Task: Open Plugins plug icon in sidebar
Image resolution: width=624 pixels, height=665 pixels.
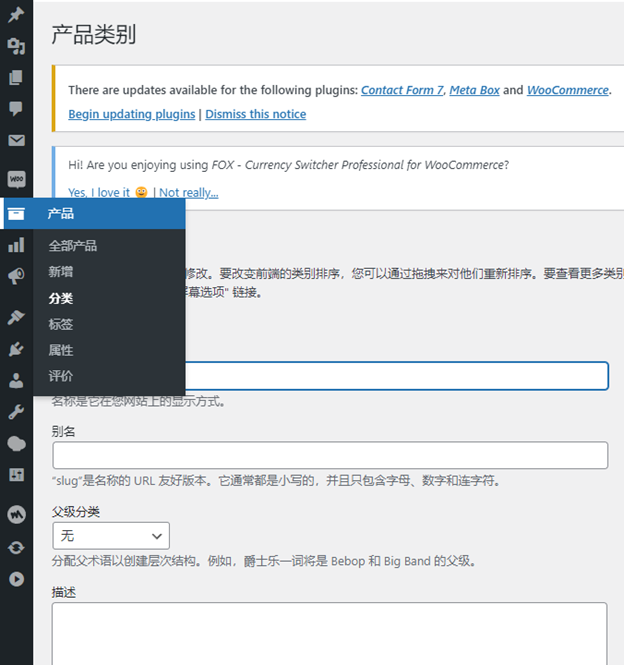Action: [x=16, y=349]
